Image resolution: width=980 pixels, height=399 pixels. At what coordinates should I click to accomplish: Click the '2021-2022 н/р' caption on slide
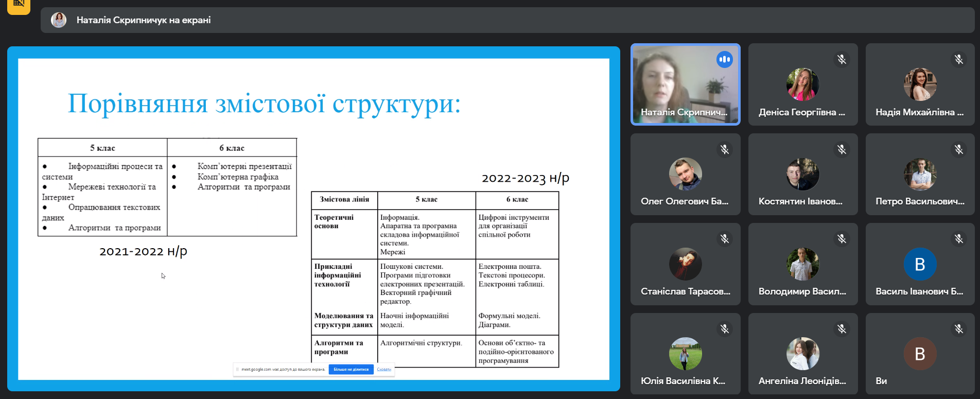[x=143, y=251]
